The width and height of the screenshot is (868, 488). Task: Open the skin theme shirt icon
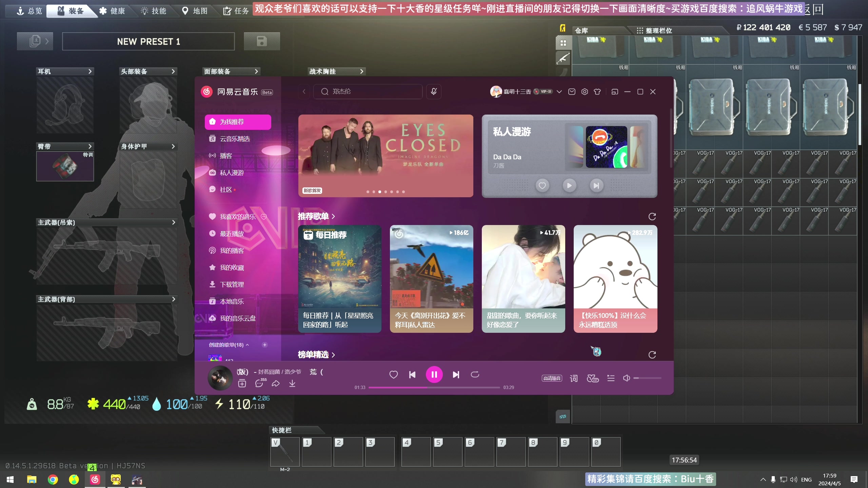coord(597,91)
